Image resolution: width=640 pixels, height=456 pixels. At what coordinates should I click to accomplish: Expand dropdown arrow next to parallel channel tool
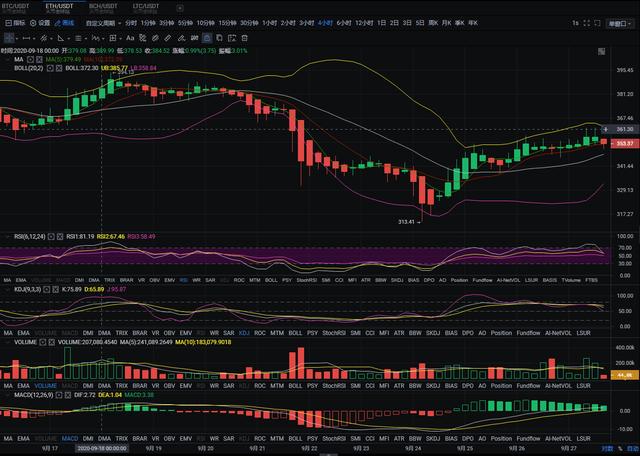click(x=51, y=39)
